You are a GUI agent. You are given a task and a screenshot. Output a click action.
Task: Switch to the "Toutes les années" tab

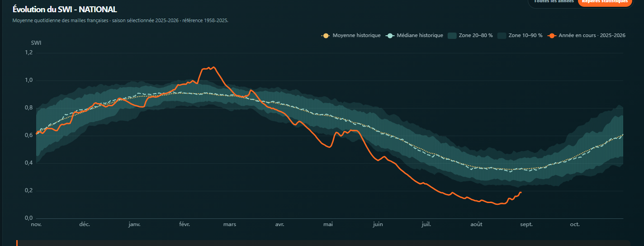[x=554, y=1]
